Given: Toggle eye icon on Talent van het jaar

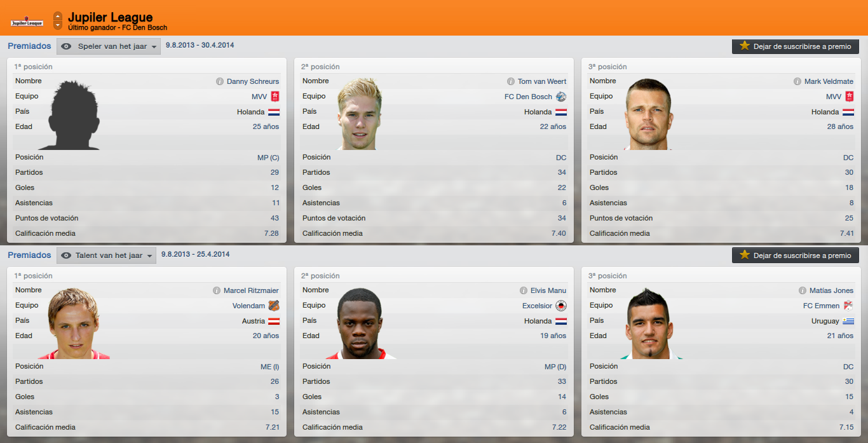Looking at the screenshot, I should pyautogui.click(x=66, y=256).
